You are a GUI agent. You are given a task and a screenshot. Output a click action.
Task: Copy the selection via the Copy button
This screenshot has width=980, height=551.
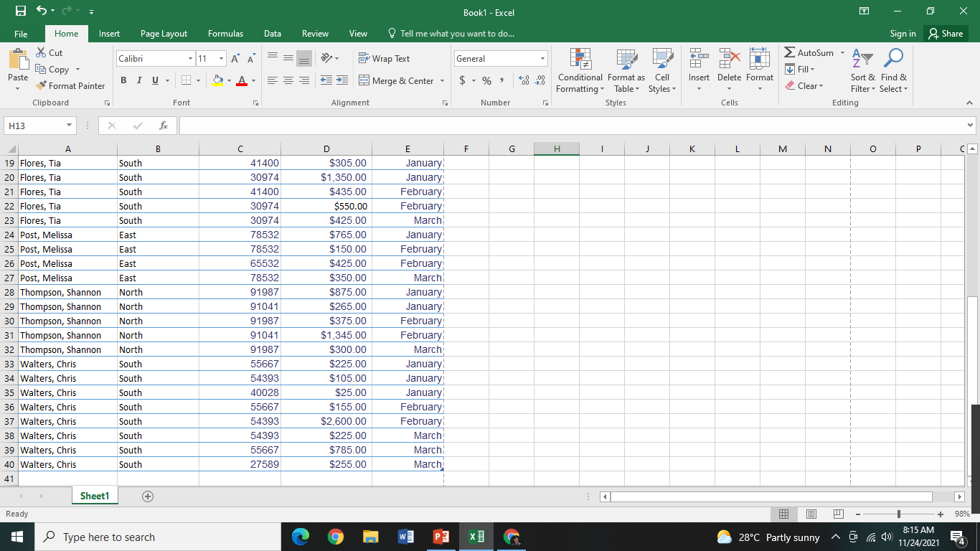[52, 70]
